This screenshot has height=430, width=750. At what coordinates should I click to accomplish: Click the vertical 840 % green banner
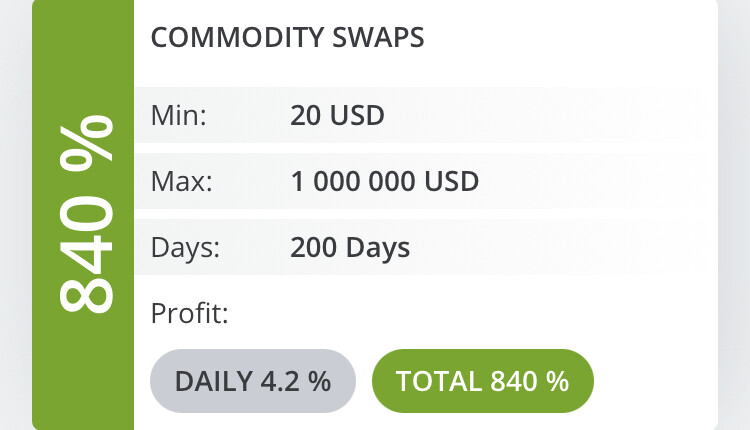[83, 215]
